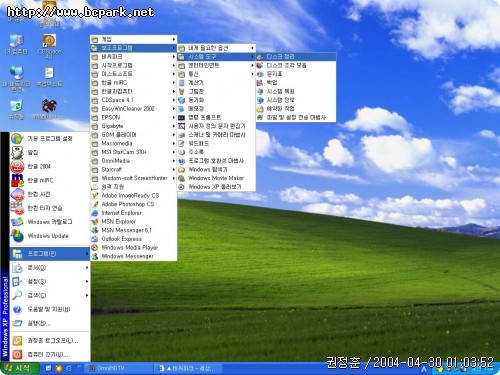Open Scheduled Tasks (예약된 작업)
The image size is (500, 375).
pos(296,109)
